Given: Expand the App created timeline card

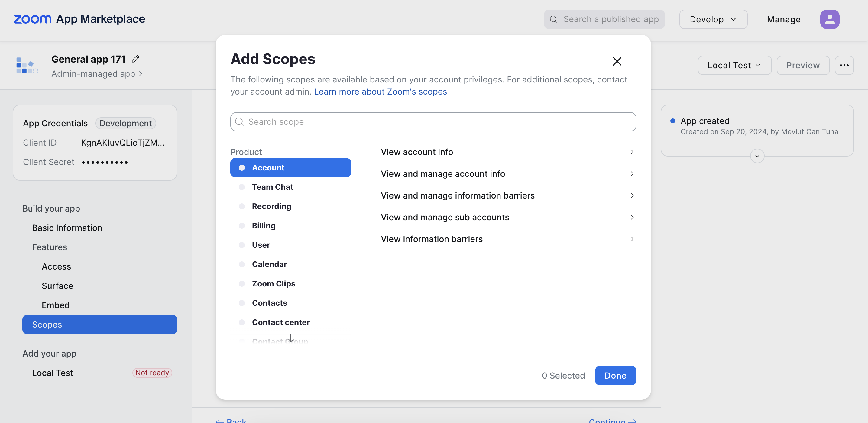Looking at the screenshot, I should 757,156.
